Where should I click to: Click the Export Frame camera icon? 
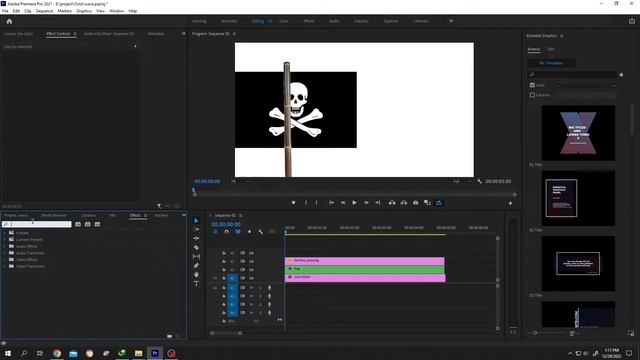pos(416,203)
